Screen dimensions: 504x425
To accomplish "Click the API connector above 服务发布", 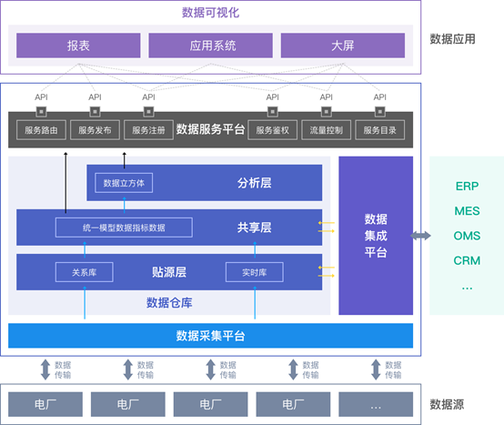I will (x=95, y=112).
